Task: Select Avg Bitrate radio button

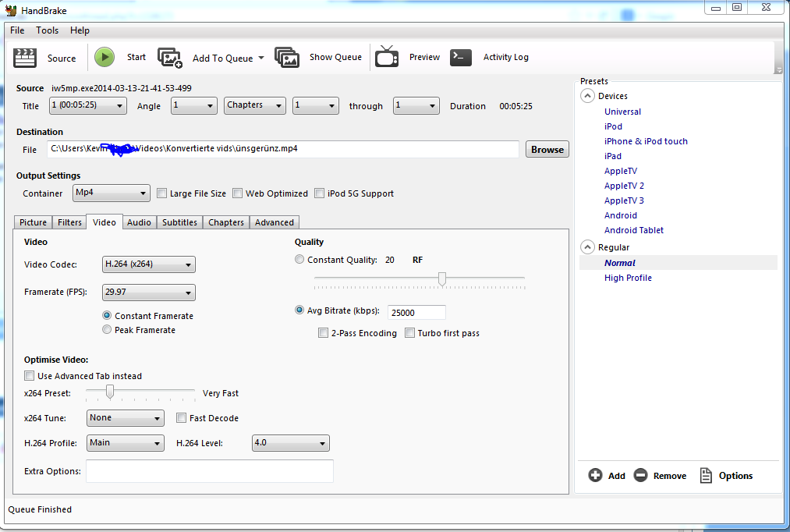Action: [x=299, y=310]
